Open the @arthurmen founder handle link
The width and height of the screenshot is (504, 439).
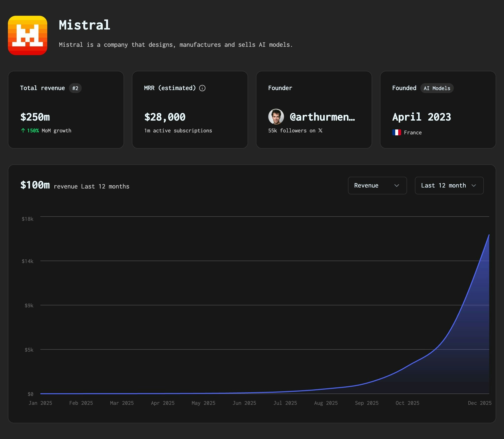tap(322, 117)
